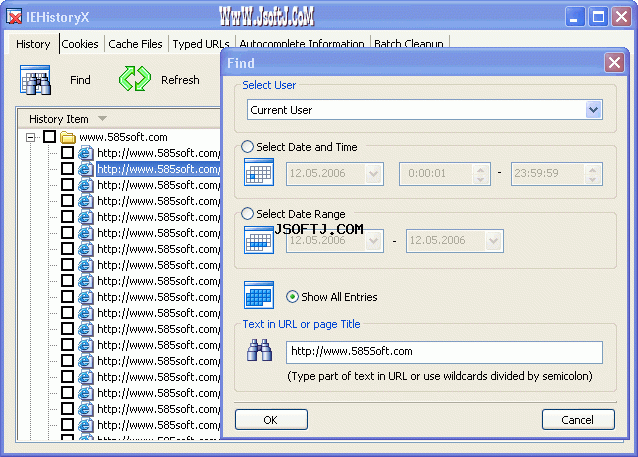This screenshot has width=638, height=457.
Task: Click the Cancel button
Action: [x=578, y=420]
